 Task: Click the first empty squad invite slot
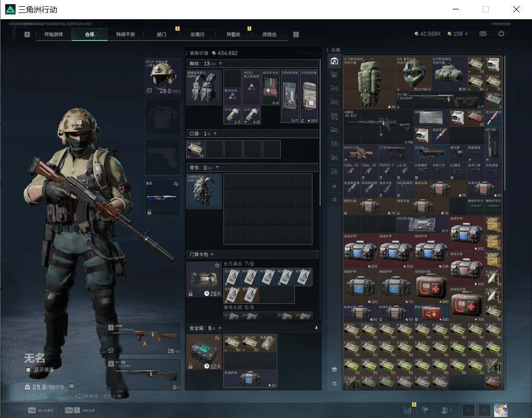pos(468,410)
